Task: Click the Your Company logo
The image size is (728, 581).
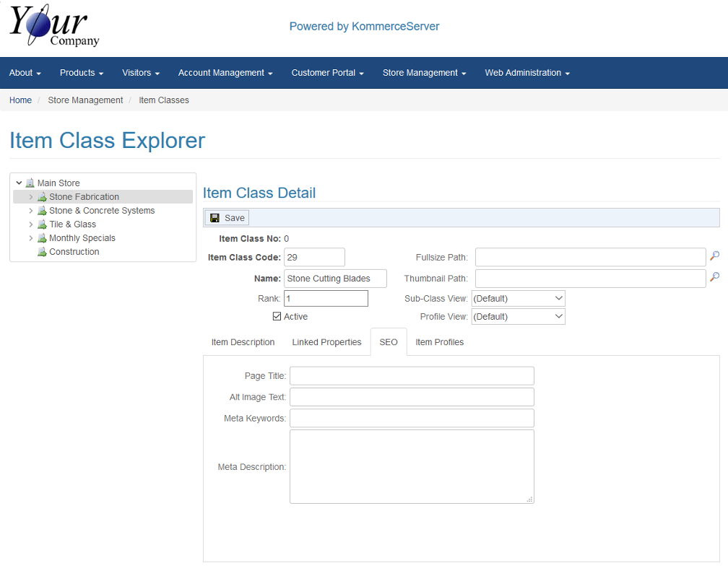Action: point(54,26)
